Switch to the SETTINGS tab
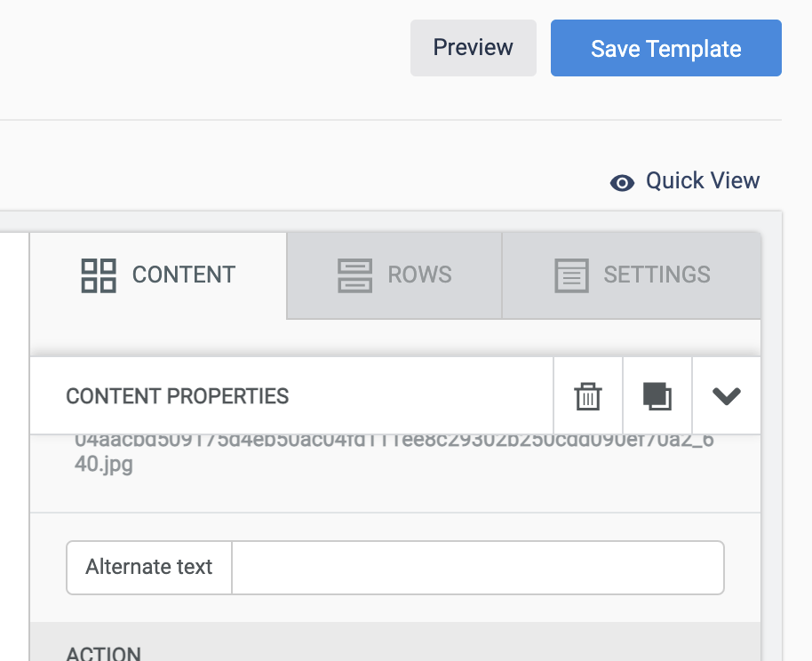812x661 pixels. click(632, 275)
